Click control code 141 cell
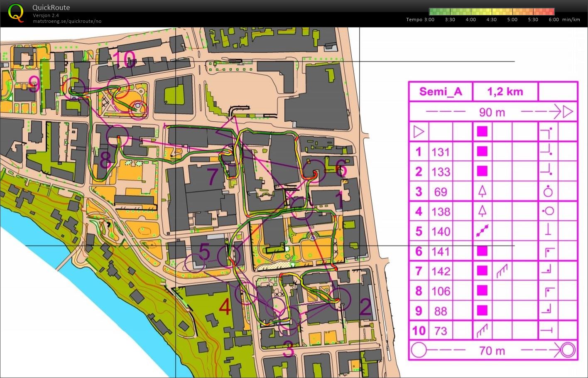Viewport: 588px width, 378px height. coord(441,251)
